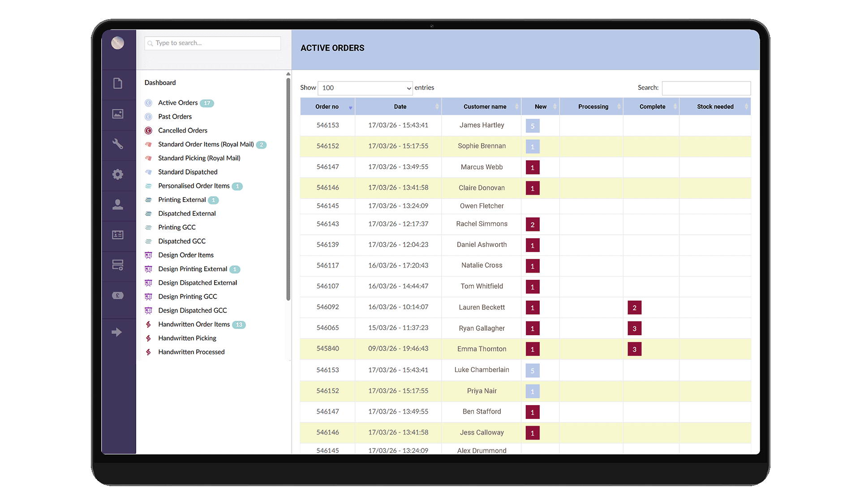Open Handwritten Order Items link

tap(194, 325)
